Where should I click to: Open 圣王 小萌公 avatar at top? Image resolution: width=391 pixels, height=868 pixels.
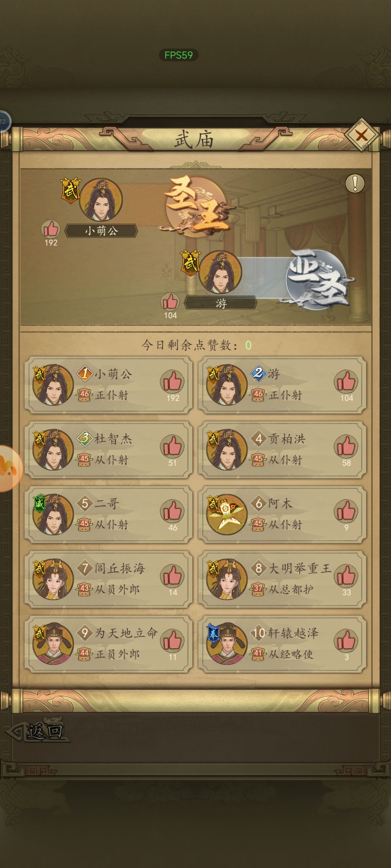point(101,199)
